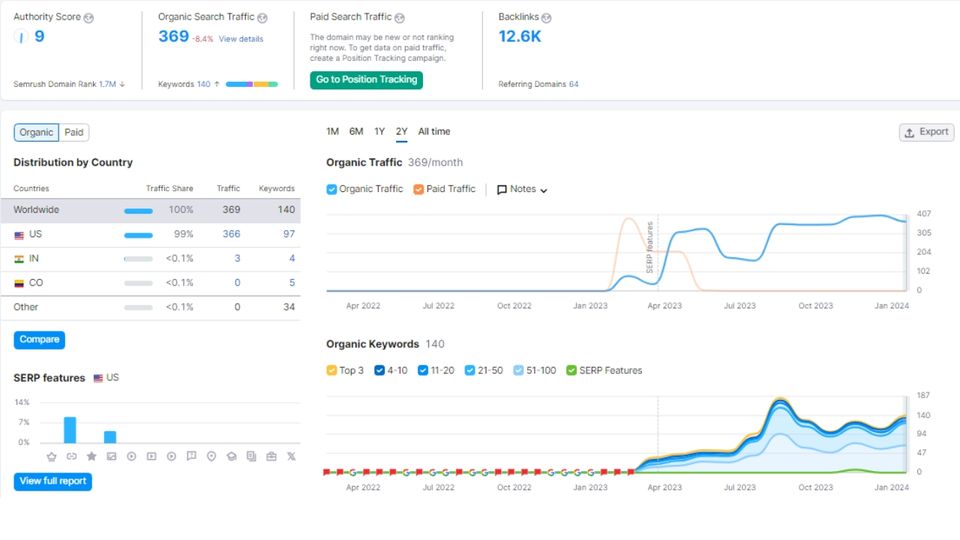Click the knowledge graduation cap SERP icon
960x540 pixels.
click(x=231, y=457)
